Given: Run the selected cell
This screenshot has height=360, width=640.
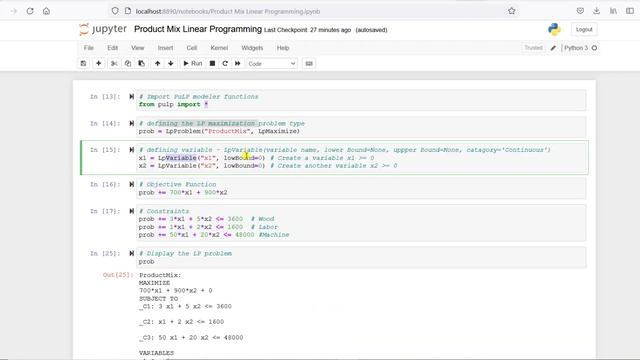Looking at the screenshot, I should click(x=192, y=63).
